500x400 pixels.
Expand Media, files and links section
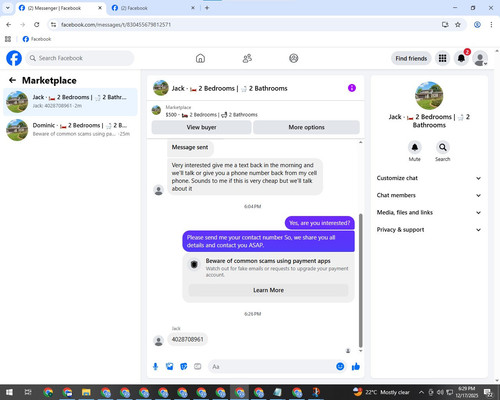click(x=429, y=212)
